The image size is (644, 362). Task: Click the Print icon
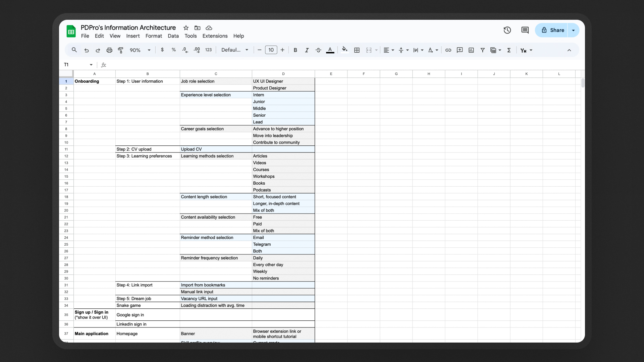(x=109, y=50)
